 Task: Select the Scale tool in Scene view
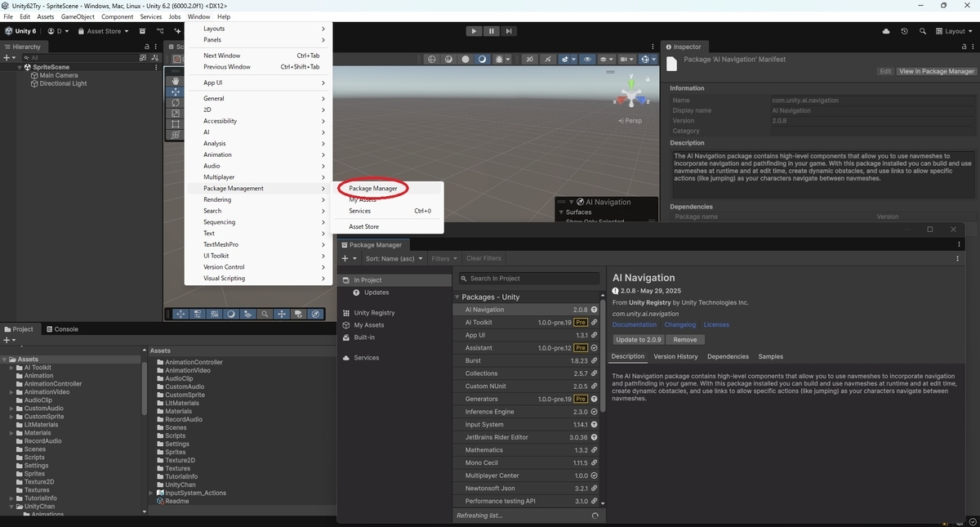(176, 114)
